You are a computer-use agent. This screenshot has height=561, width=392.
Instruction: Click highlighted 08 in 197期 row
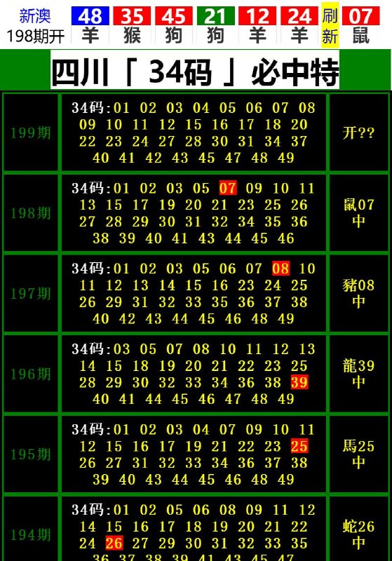tap(281, 269)
